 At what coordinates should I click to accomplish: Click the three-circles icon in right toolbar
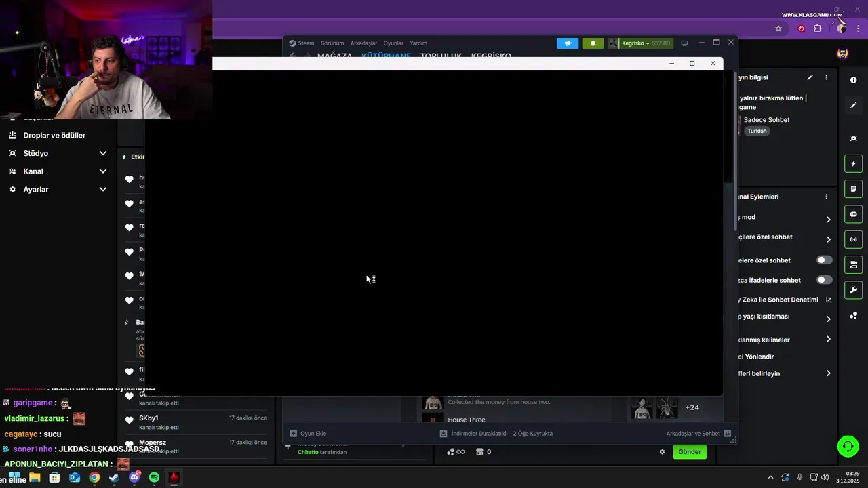853,316
